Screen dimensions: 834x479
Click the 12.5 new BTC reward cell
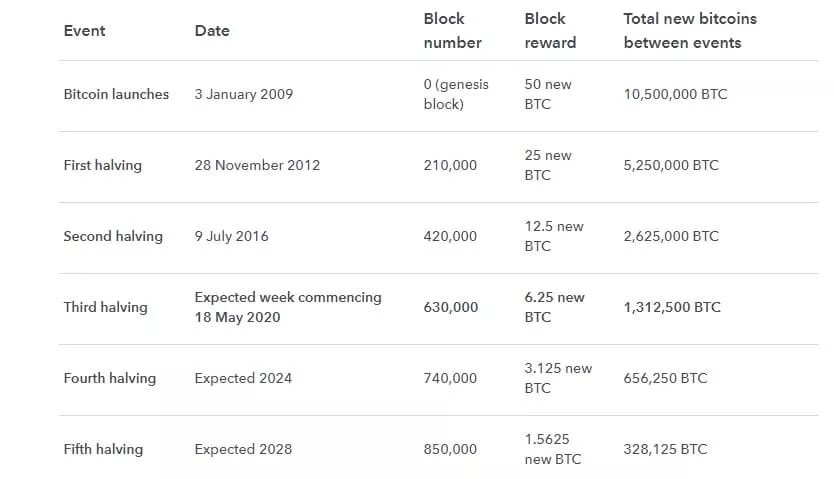click(553, 236)
